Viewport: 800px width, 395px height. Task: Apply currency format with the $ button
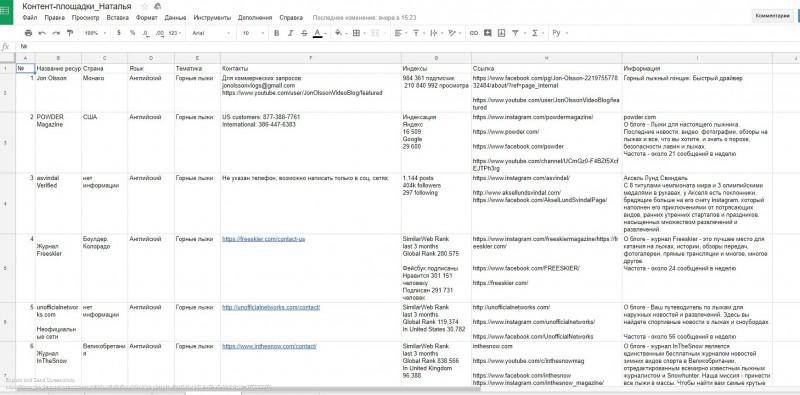(x=119, y=33)
